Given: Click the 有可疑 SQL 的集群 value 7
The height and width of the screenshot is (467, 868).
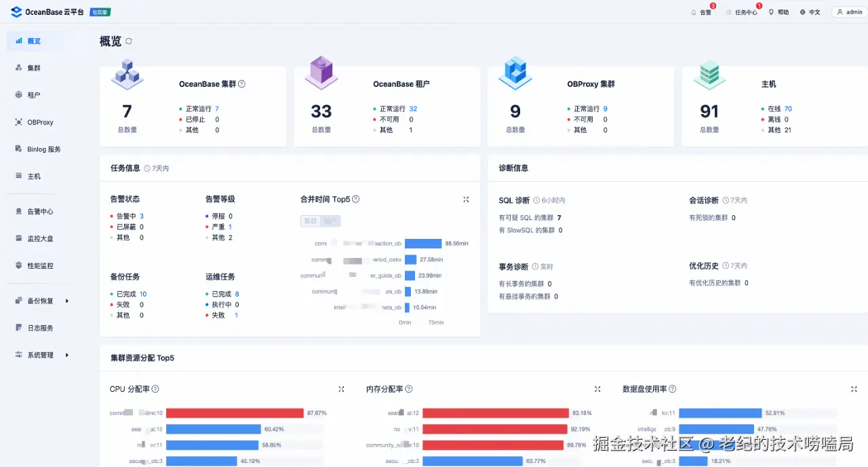Looking at the screenshot, I should click(x=559, y=218).
